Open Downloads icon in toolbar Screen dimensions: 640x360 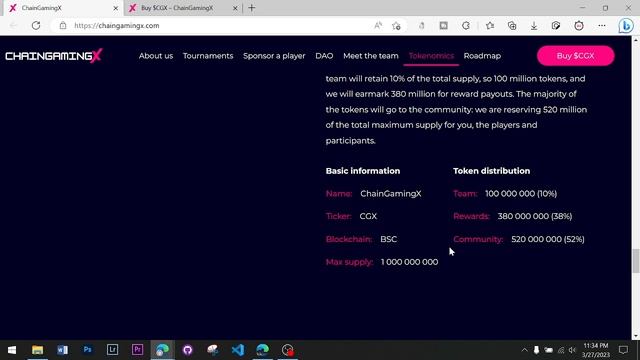534,25
